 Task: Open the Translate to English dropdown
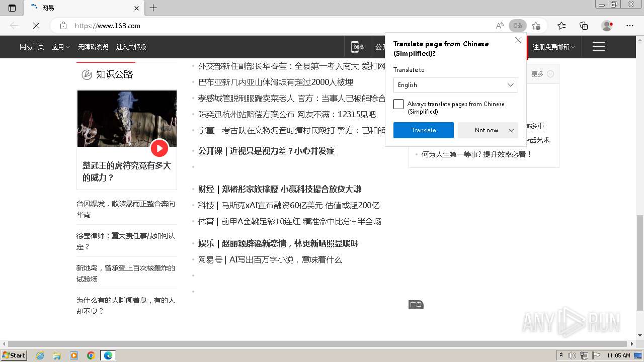455,85
